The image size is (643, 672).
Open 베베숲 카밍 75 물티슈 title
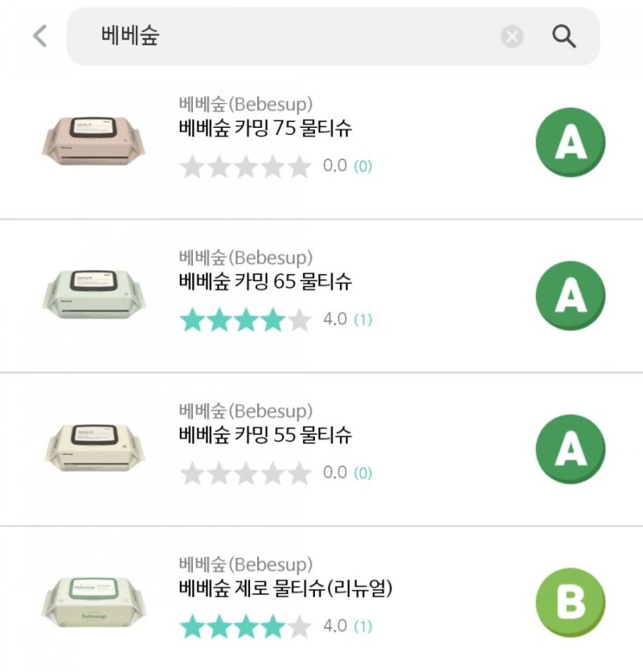click(x=265, y=128)
